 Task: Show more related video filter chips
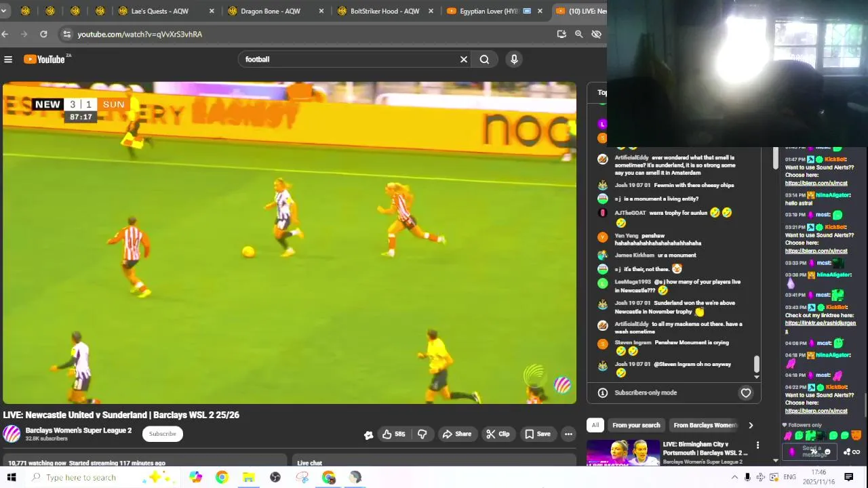tap(751, 425)
